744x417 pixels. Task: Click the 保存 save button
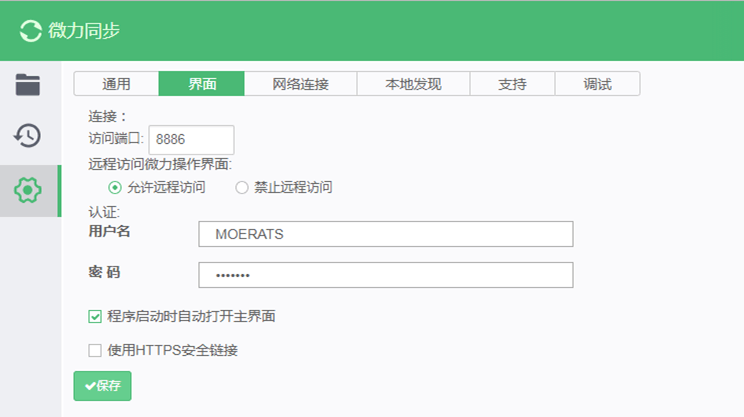click(102, 386)
